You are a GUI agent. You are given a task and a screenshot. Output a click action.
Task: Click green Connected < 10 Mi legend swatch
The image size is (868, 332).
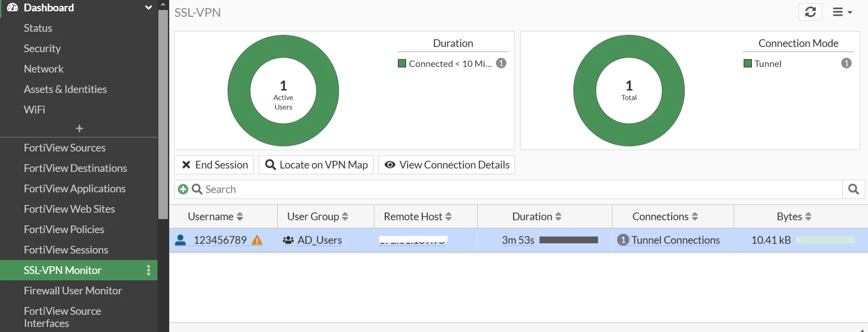(x=402, y=63)
